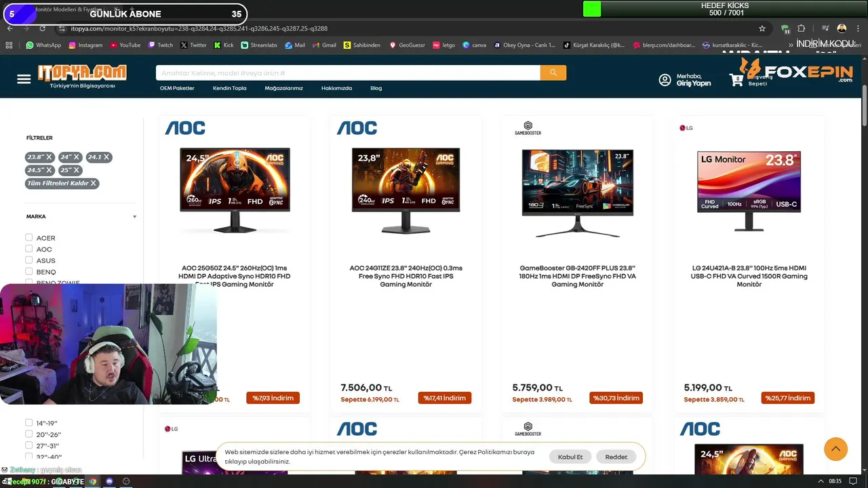
Task: Click %30,73 İndirim badge
Action: tap(616, 398)
